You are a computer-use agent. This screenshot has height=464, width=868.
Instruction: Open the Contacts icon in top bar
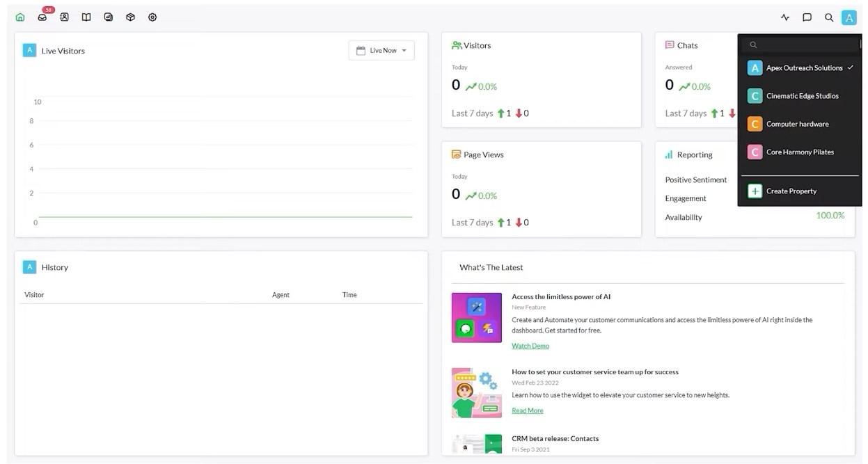coord(64,17)
